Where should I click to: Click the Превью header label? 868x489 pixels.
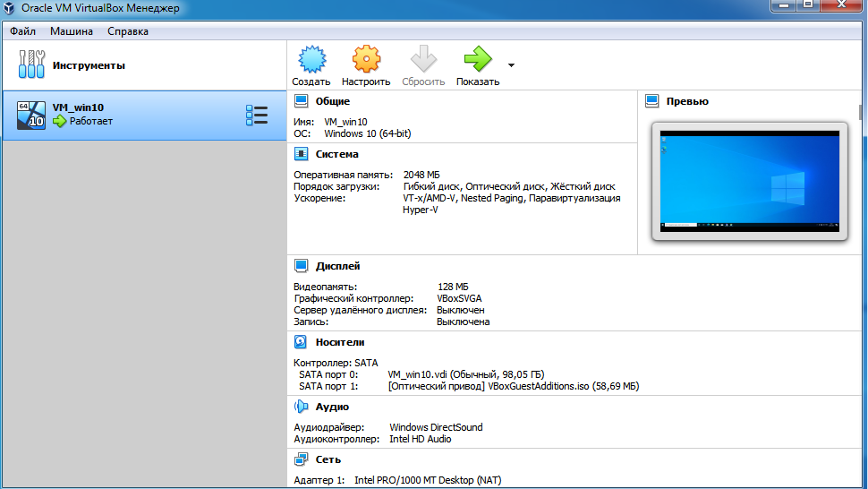point(687,101)
